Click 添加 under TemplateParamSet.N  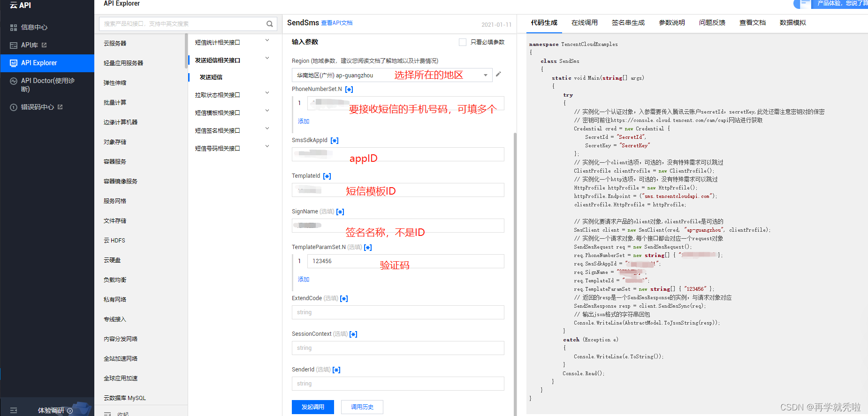click(x=304, y=280)
